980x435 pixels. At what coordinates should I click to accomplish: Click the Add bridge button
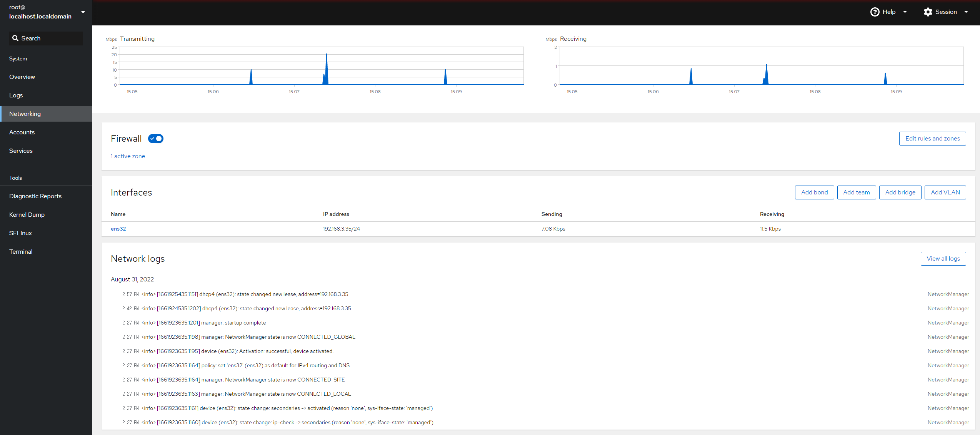click(x=900, y=192)
